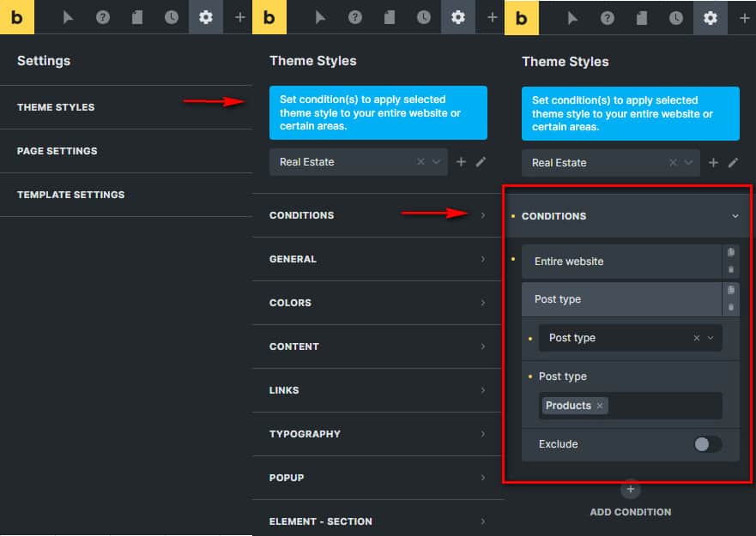Duplicate the Entire website condition
Image resolution: width=756 pixels, height=536 pixels.
[730, 252]
